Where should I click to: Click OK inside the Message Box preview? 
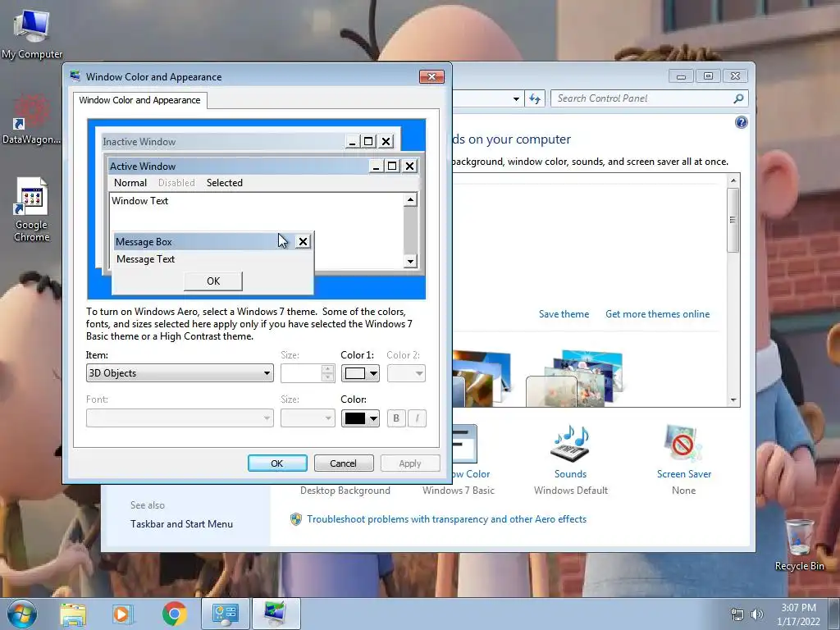[213, 281]
